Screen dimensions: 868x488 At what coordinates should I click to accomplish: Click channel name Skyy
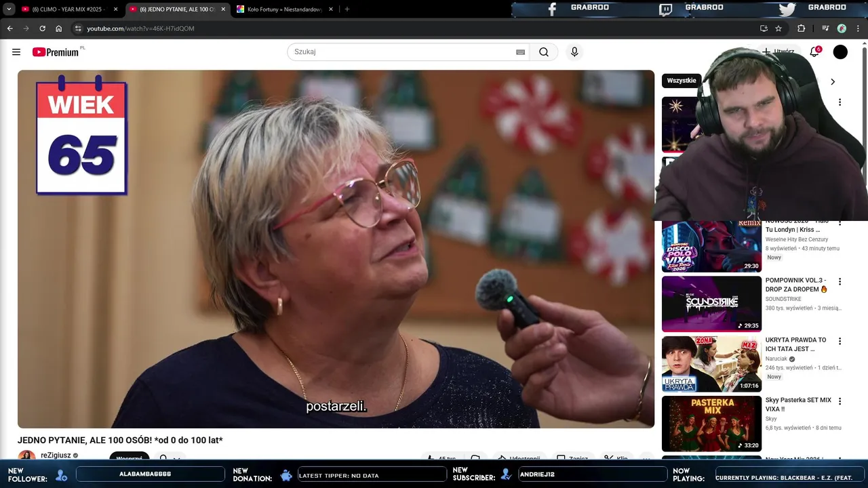(x=771, y=419)
